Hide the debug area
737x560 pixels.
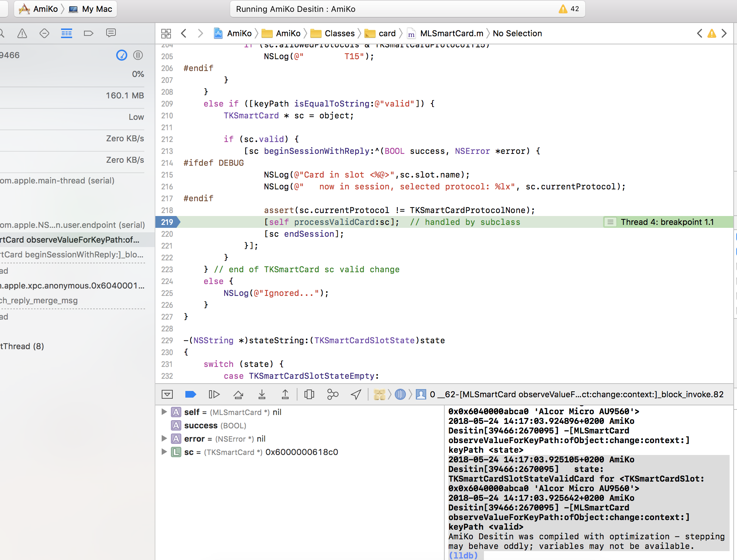(167, 394)
